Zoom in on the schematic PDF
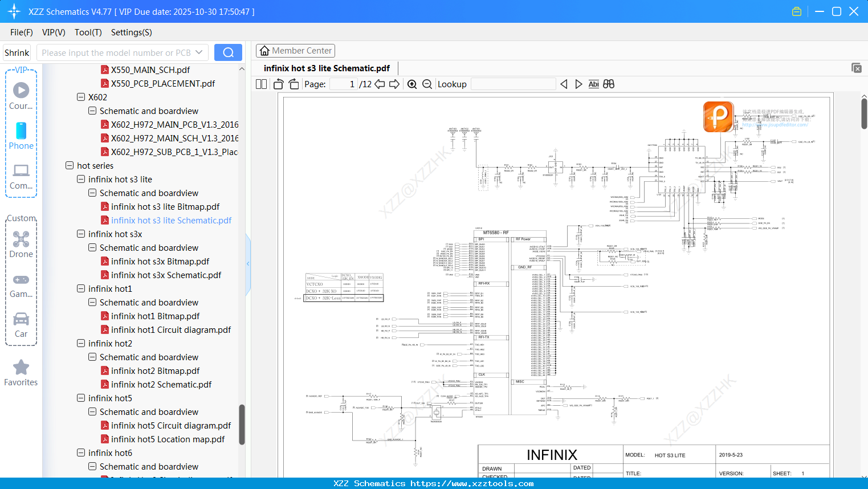 coord(411,84)
